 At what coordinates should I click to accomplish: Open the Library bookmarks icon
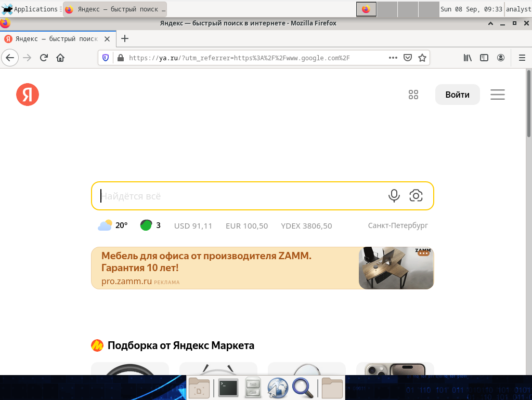[x=468, y=58]
